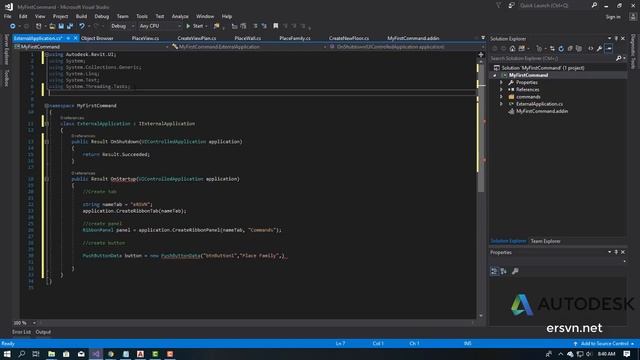Open the Tools menu
Viewport: 640px width, 360px height.
pos(142,17)
